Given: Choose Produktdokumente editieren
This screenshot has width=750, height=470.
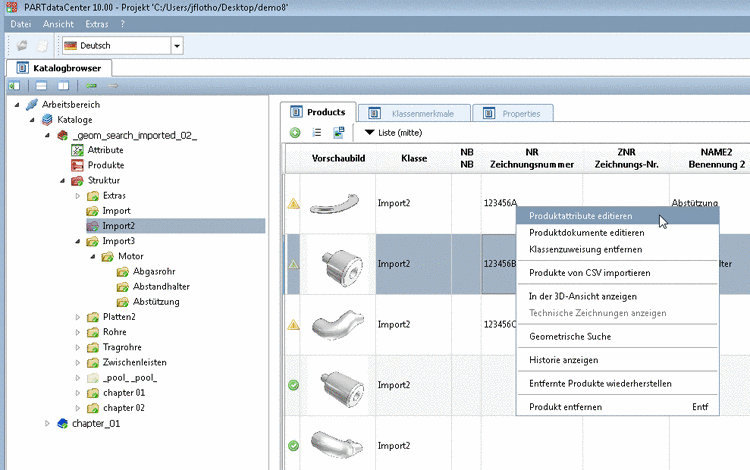Looking at the screenshot, I should click(x=618, y=233).
